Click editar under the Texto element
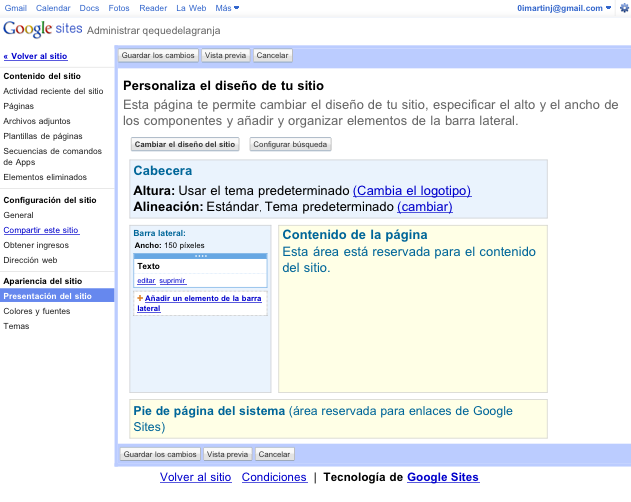 point(146,281)
